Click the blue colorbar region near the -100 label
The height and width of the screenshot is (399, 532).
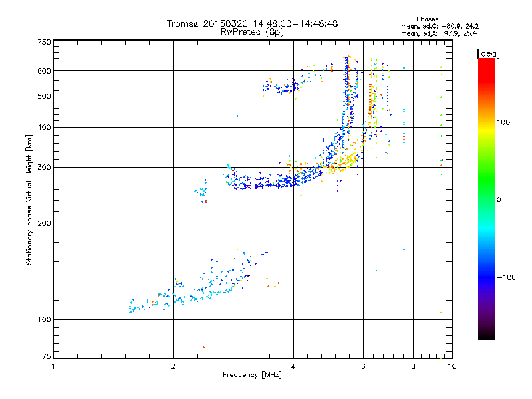pyautogui.click(x=487, y=277)
